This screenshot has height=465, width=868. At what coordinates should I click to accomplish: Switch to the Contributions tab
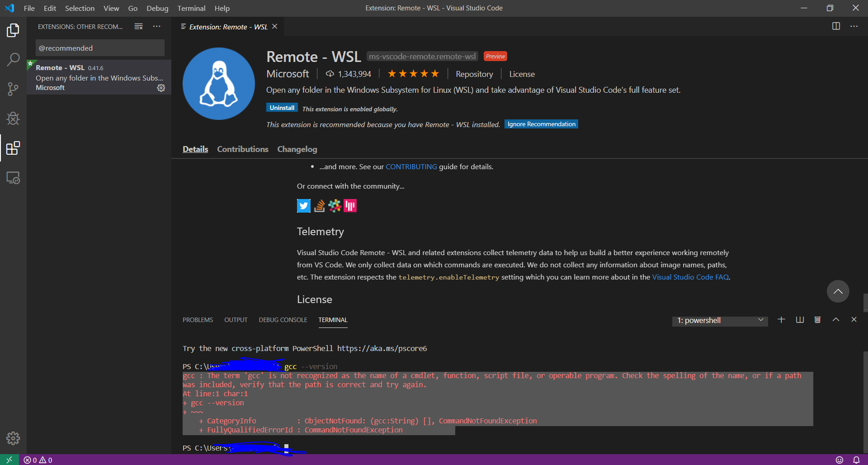[x=243, y=149]
